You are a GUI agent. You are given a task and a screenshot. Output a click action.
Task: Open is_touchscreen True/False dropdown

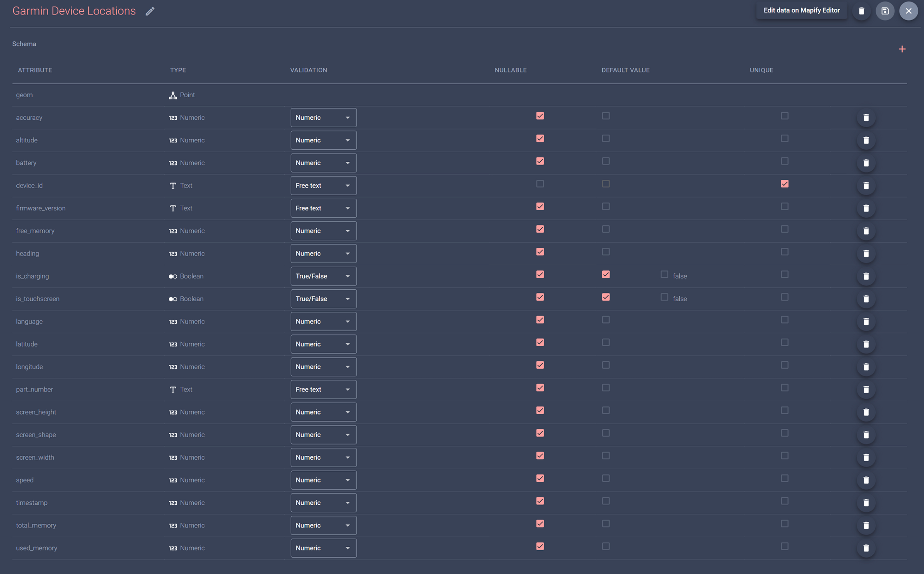click(323, 299)
